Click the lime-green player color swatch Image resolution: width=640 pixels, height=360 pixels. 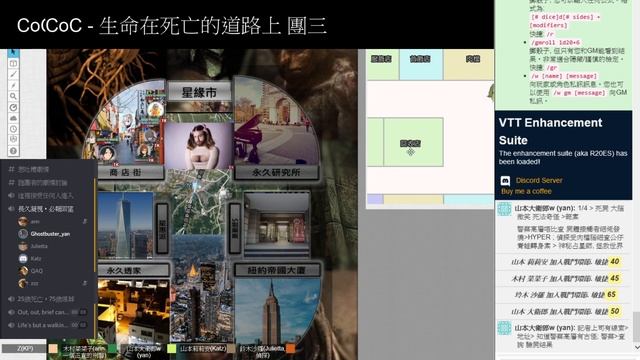point(172,349)
